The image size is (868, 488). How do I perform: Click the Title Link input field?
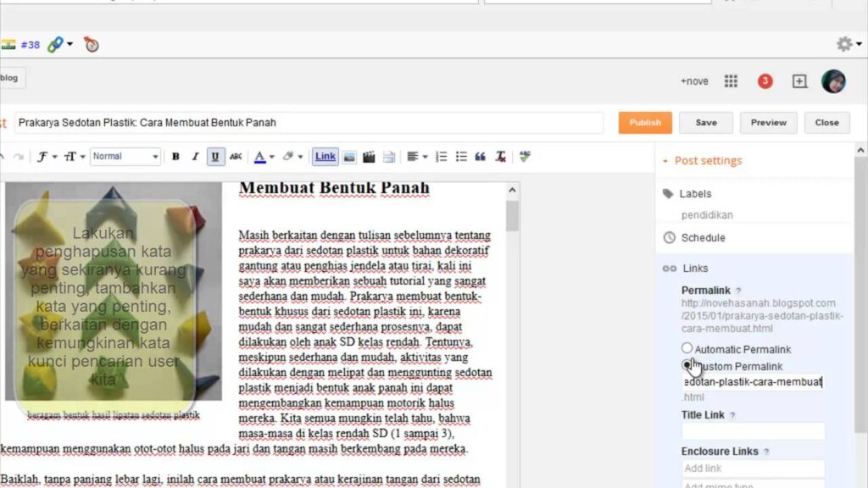753,431
